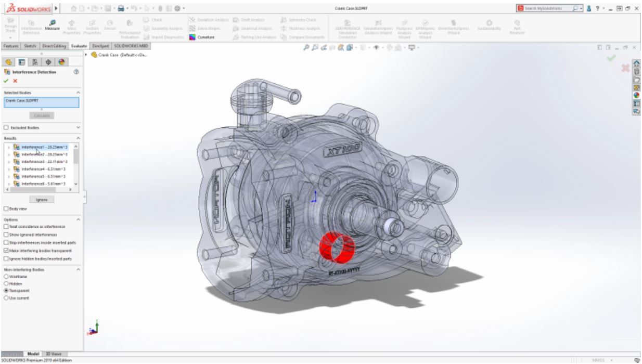The image size is (642, 364).
Task: Uncheck Make interfering bodies transparent
Action: coord(6,251)
